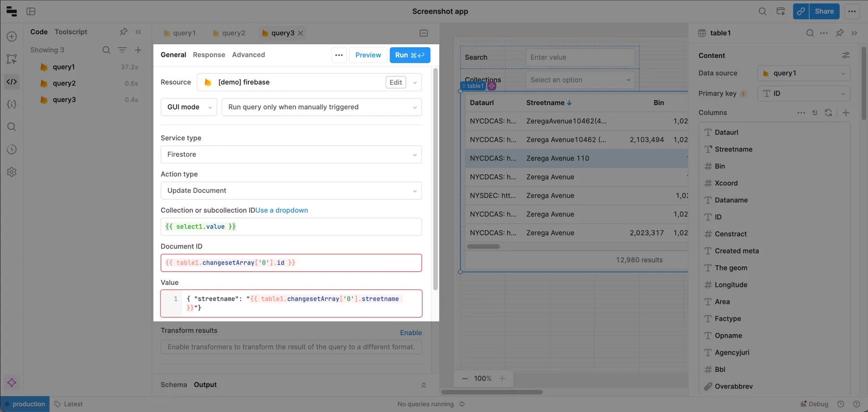Enable Transform results

pyautogui.click(x=411, y=333)
